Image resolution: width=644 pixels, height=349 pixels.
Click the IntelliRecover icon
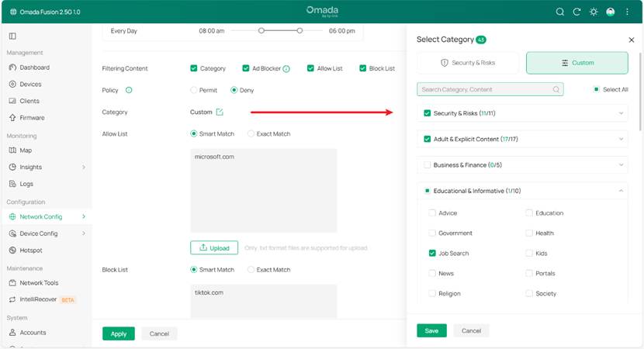pyautogui.click(x=12, y=299)
